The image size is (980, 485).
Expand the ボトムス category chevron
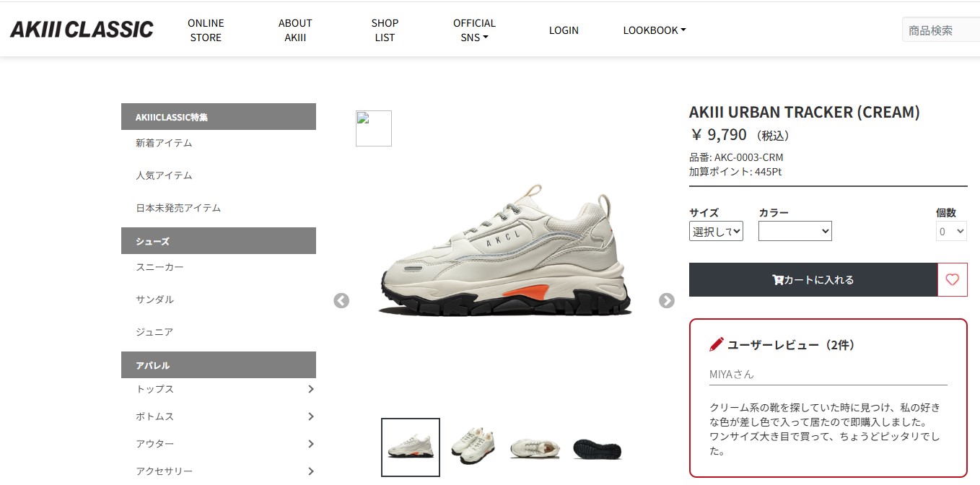pos(311,416)
